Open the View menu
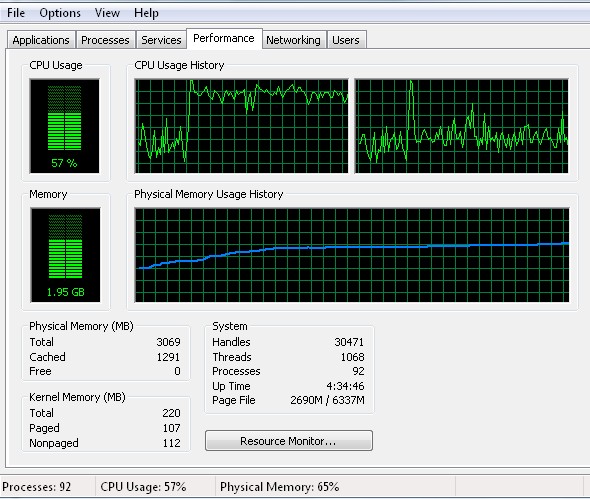 (x=107, y=13)
